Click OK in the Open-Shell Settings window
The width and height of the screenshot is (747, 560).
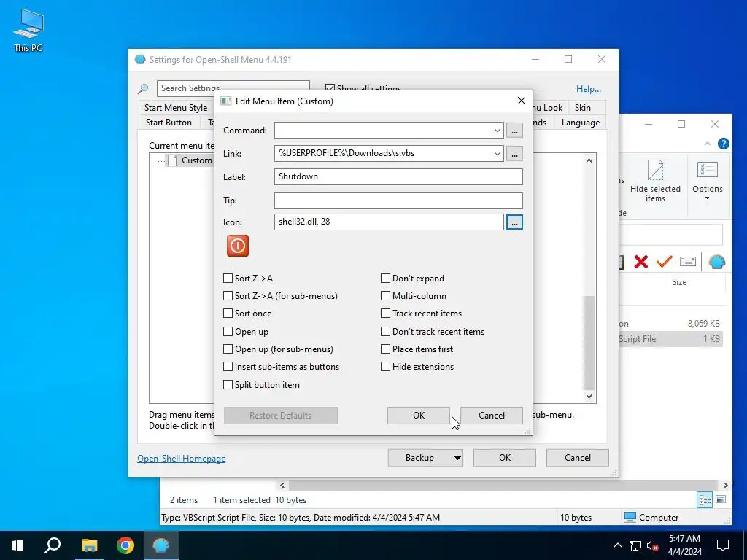pos(505,458)
